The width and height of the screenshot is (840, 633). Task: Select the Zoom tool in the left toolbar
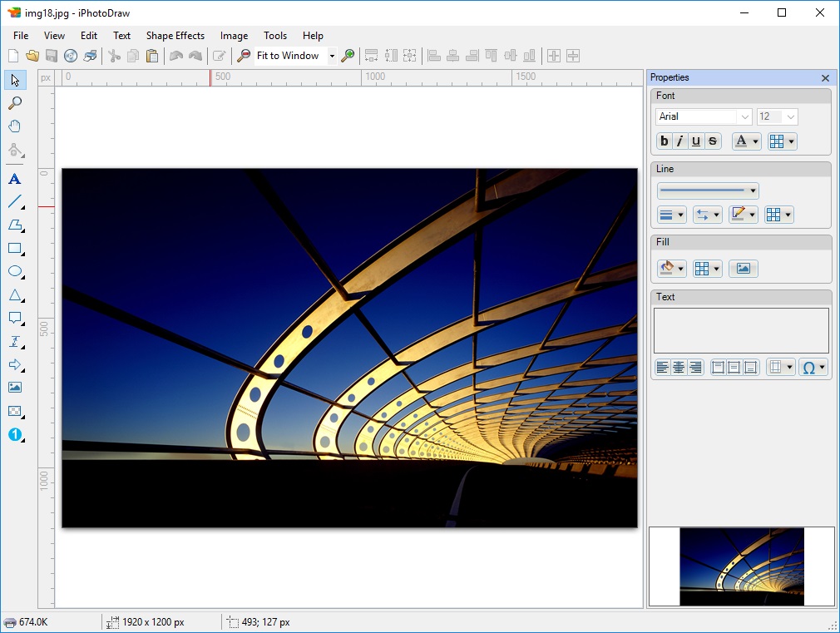(14, 102)
